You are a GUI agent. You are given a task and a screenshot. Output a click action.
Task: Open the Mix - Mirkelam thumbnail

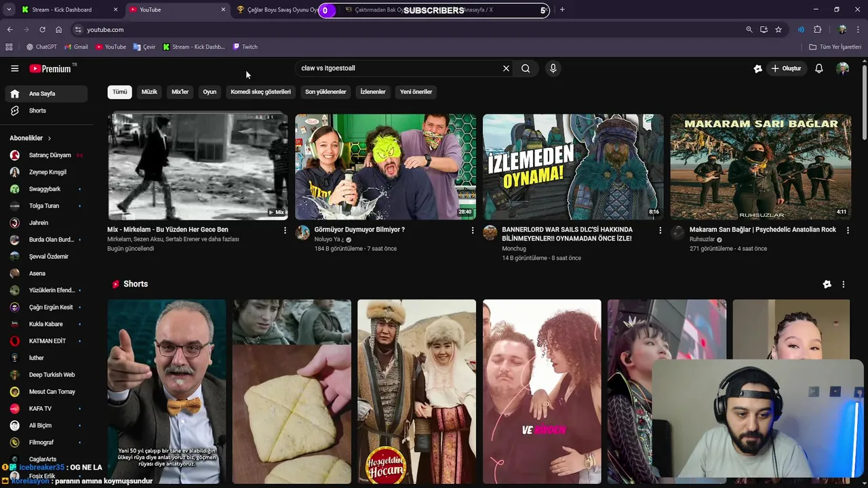tap(197, 167)
